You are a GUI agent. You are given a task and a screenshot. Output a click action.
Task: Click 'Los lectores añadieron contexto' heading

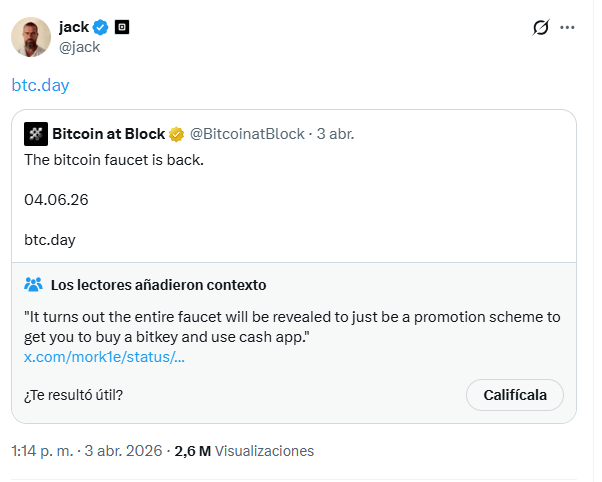click(x=158, y=285)
